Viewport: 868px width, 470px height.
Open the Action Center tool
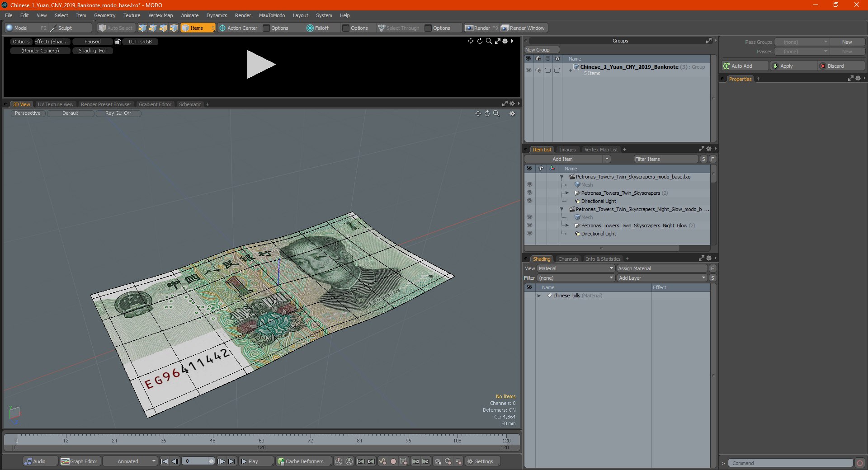[x=238, y=28]
